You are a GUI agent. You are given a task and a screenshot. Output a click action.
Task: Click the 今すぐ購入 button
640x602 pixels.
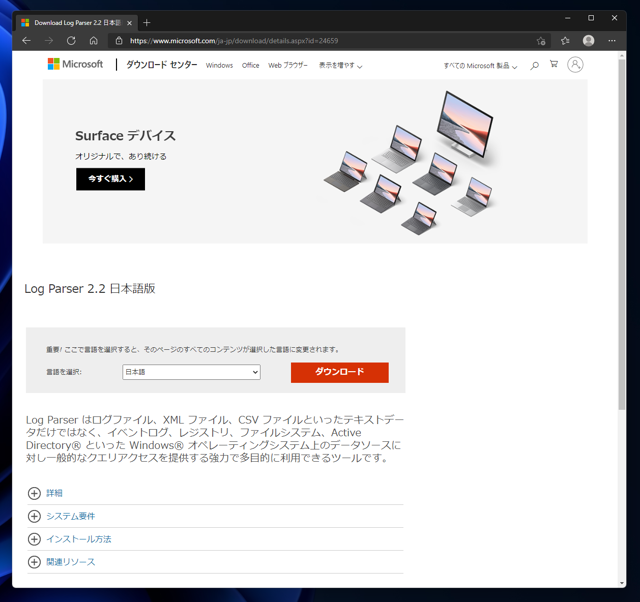pos(110,179)
